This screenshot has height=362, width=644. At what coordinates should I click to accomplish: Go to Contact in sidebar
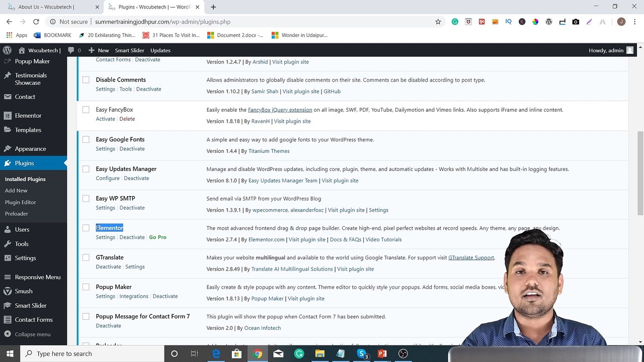tap(25, 97)
